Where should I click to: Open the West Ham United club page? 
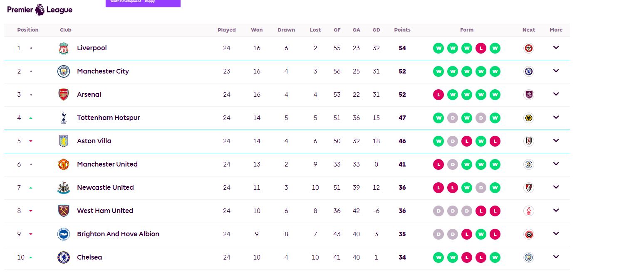[105, 211]
